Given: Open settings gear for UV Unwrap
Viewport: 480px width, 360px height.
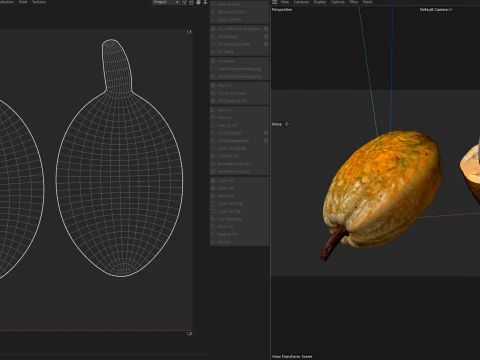Looking at the screenshot, I should pos(266,37).
